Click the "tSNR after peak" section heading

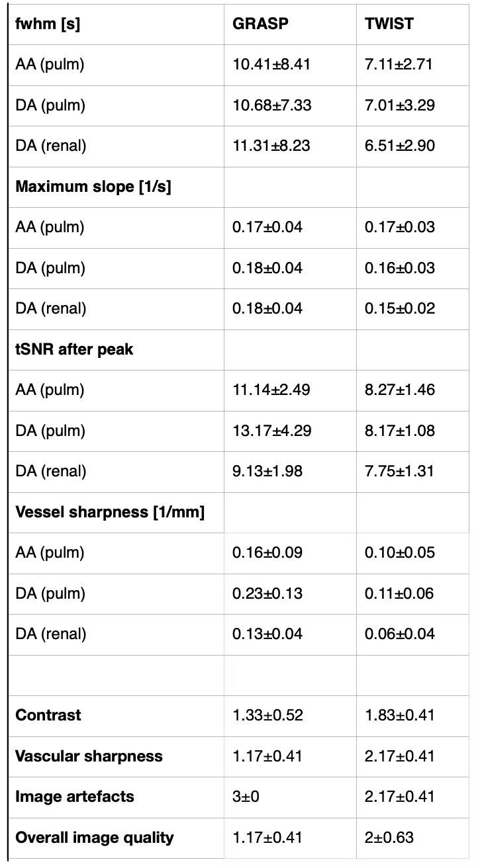tap(74, 349)
